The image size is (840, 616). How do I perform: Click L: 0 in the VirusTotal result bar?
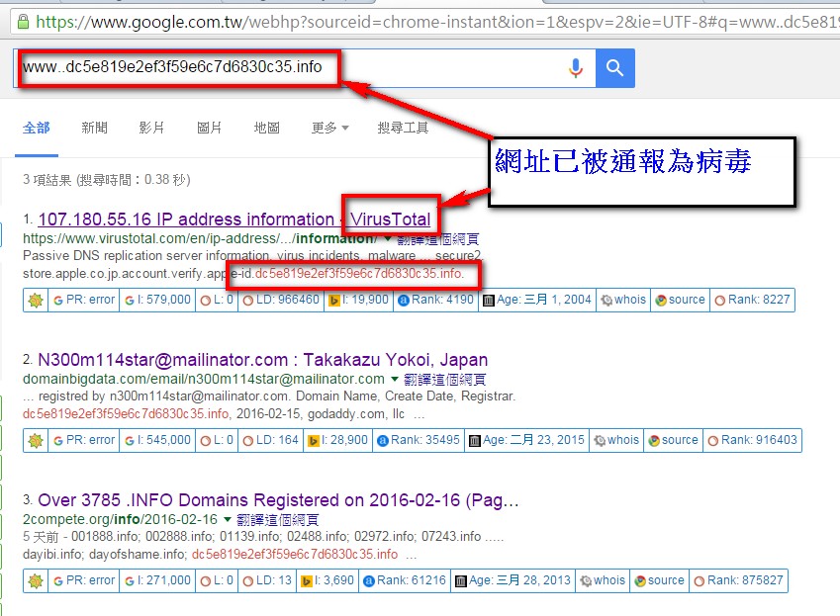click(x=217, y=300)
